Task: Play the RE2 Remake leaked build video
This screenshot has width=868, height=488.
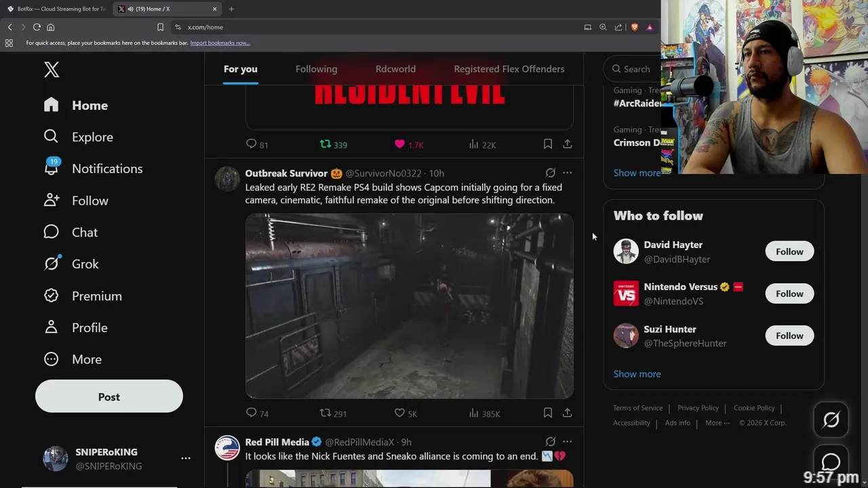Action: 410,306
